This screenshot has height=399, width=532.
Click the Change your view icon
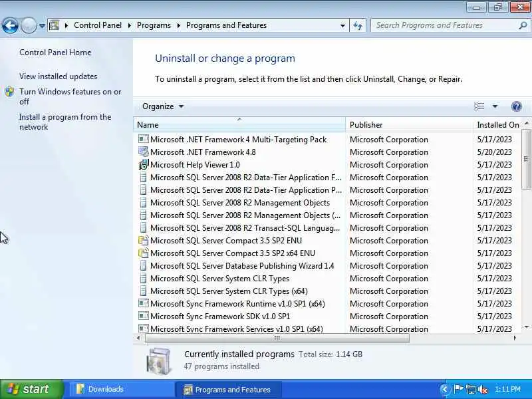479,106
